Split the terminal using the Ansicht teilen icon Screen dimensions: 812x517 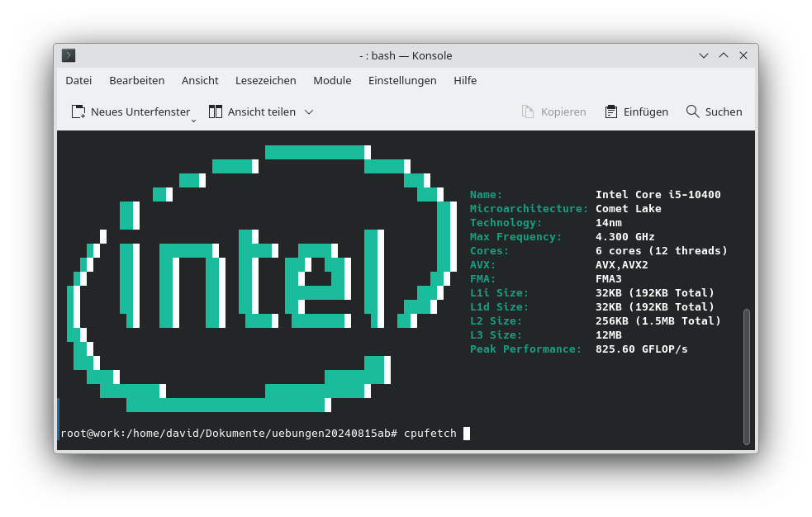coord(216,111)
